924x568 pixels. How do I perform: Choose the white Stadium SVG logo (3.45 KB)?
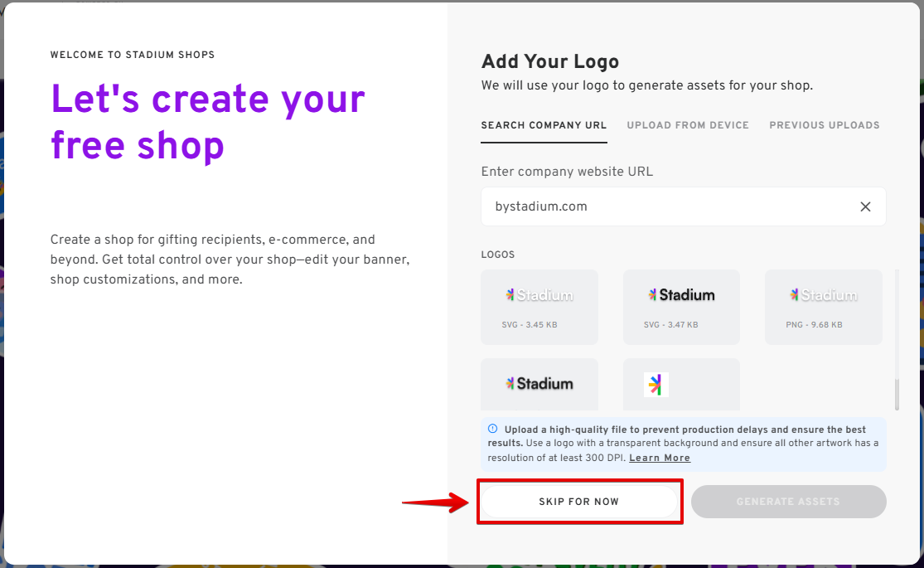(x=539, y=306)
